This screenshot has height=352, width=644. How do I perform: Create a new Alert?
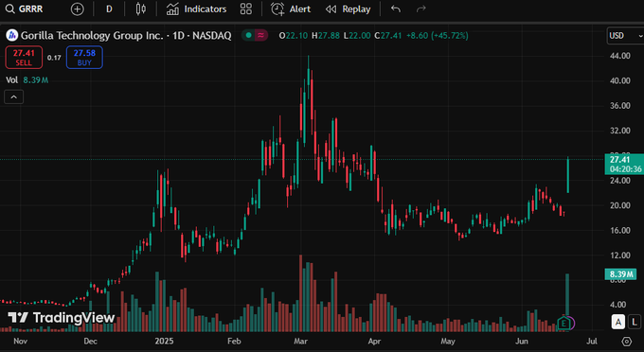291,9
